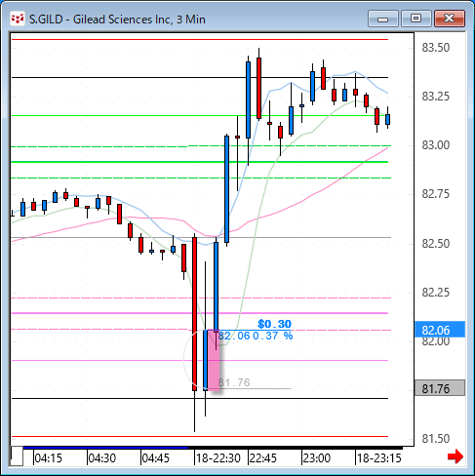Click the 04:15 time axis label
The width and height of the screenshot is (475, 476).
(48, 458)
